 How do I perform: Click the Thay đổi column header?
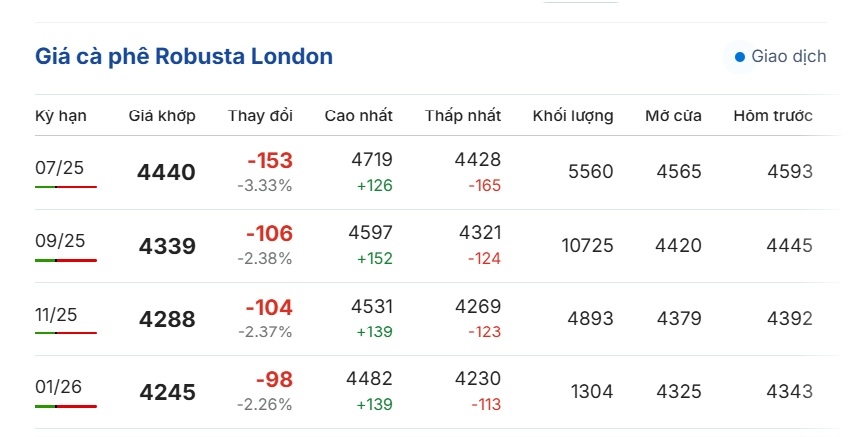pyautogui.click(x=260, y=116)
